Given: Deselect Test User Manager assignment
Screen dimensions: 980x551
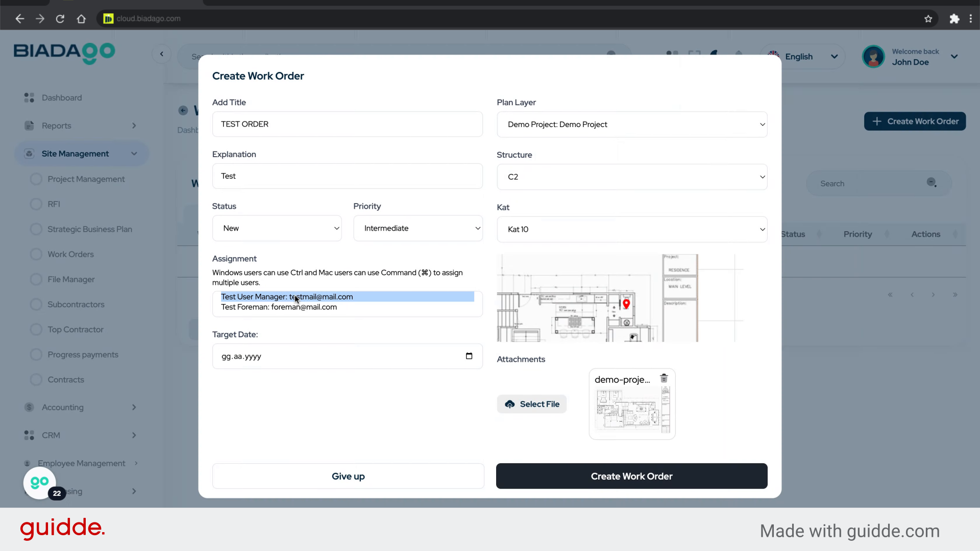Looking at the screenshot, I should click(287, 296).
